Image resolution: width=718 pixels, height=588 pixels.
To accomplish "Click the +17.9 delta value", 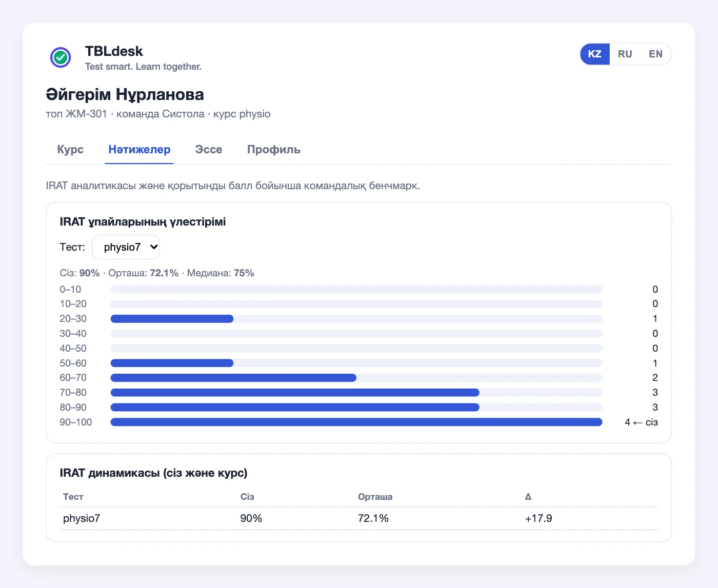I will [538, 518].
